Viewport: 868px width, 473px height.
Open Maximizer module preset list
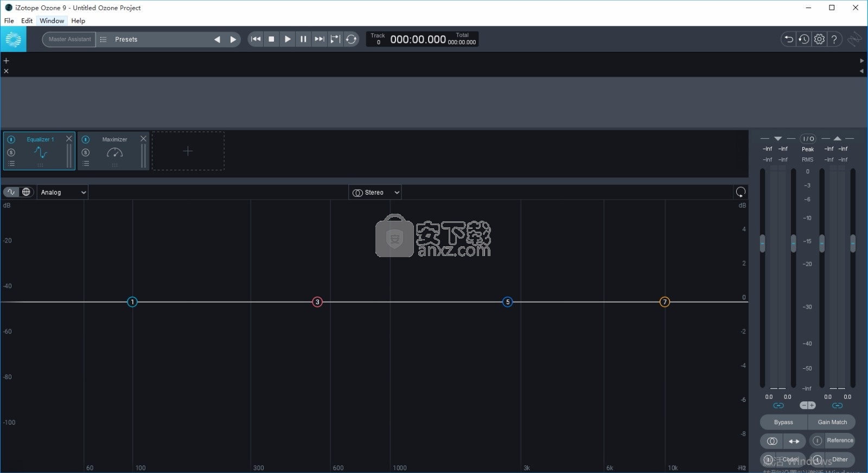[x=85, y=164]
